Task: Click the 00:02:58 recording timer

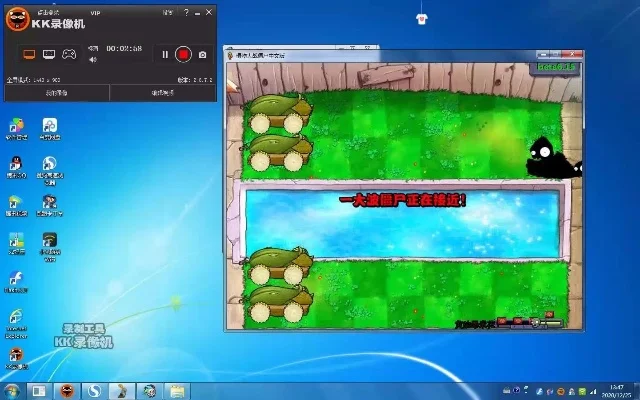Action: point(124,49)
